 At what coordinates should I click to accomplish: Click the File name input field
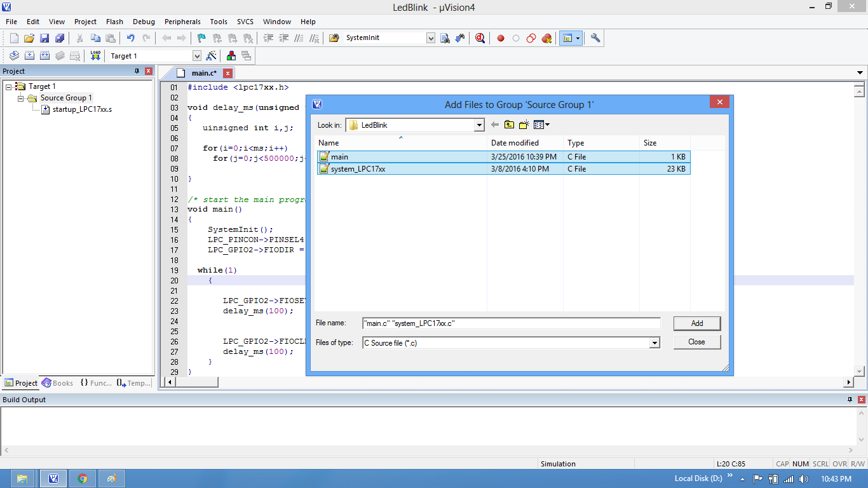511,323
